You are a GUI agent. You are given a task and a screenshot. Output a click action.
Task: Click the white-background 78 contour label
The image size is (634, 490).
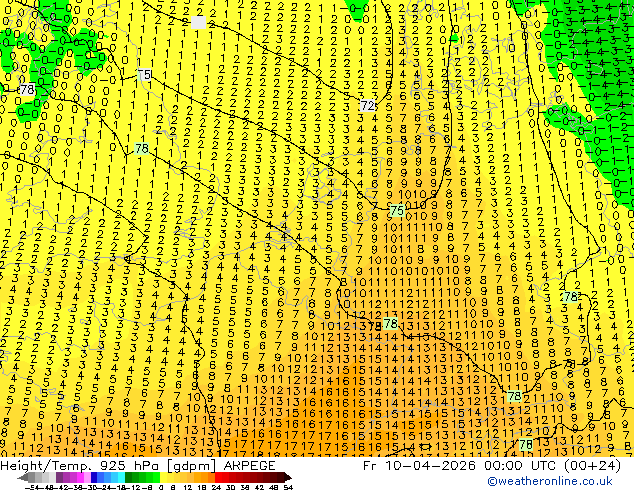tap(27, 89)
